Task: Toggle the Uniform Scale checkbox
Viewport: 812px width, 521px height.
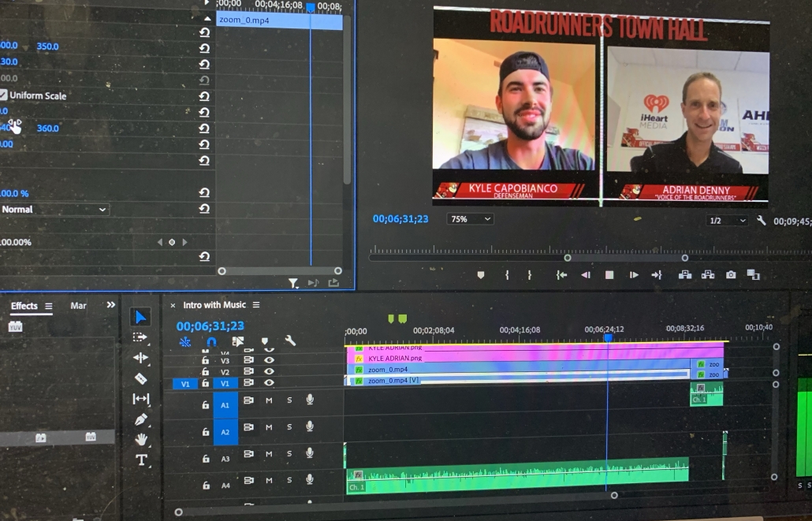Action: pos(4,95)
